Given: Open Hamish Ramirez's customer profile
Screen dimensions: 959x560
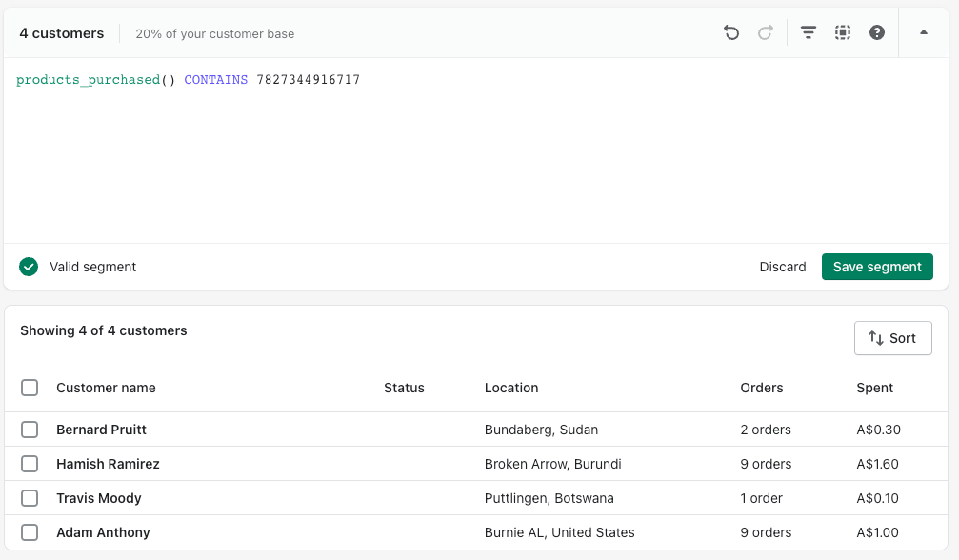Looking at the screenshot, I should (108, 464).
